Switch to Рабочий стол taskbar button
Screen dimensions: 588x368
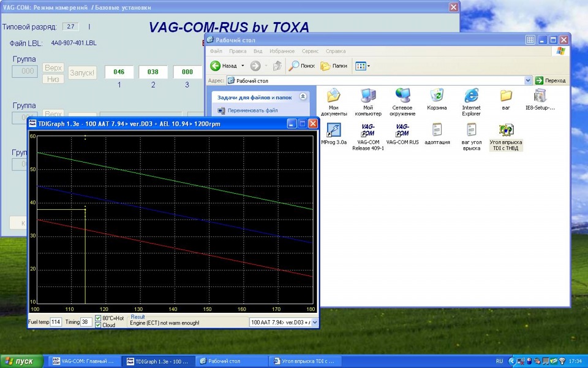233,361
